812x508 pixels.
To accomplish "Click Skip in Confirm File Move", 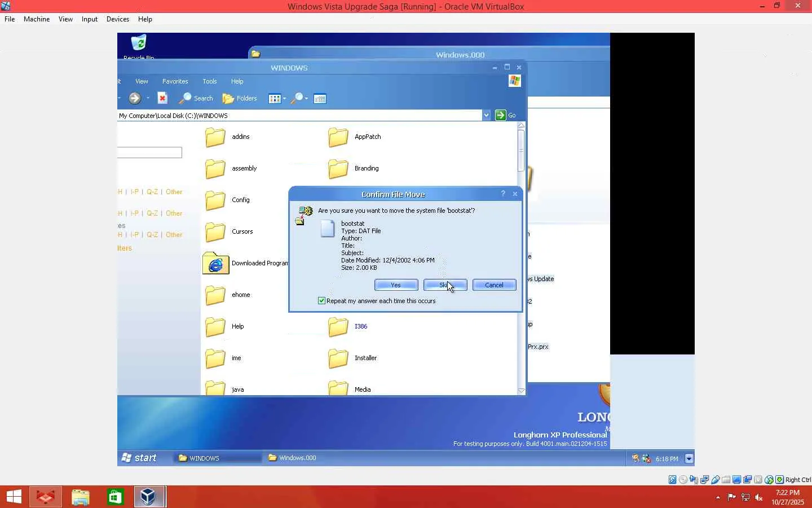I will pyautogui.click(x=445, y=285).
